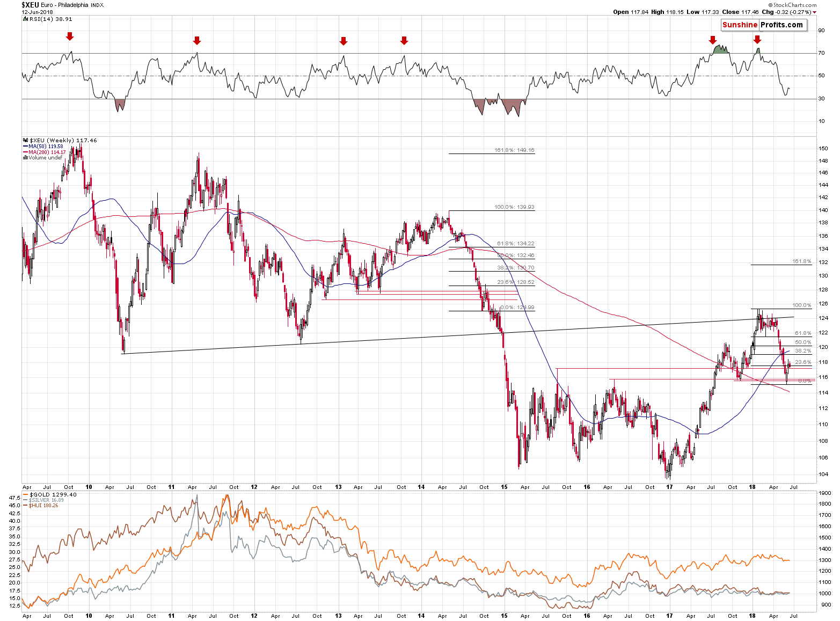Click the price axis value 150
This screenshot has height=621, width=840.
pyautogui.click(x=823, y=149)
